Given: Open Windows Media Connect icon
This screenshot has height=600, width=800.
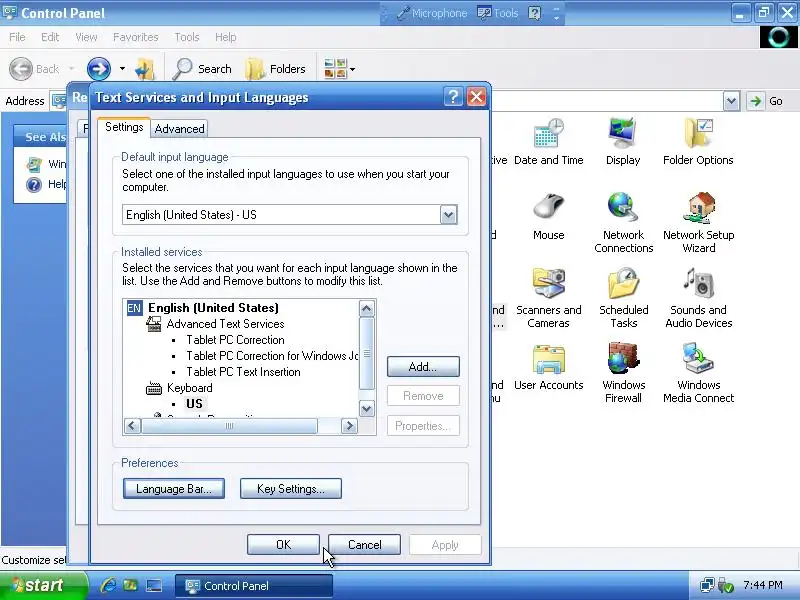Looking at the screenshot, I should tap(698, 373).
